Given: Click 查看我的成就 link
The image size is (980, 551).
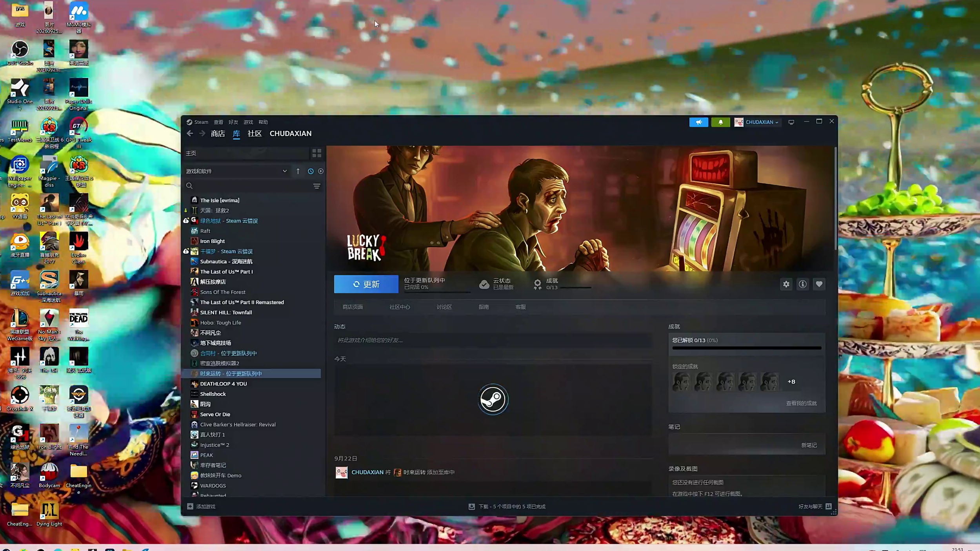Looking at the screenshot, I should point(802,404).
